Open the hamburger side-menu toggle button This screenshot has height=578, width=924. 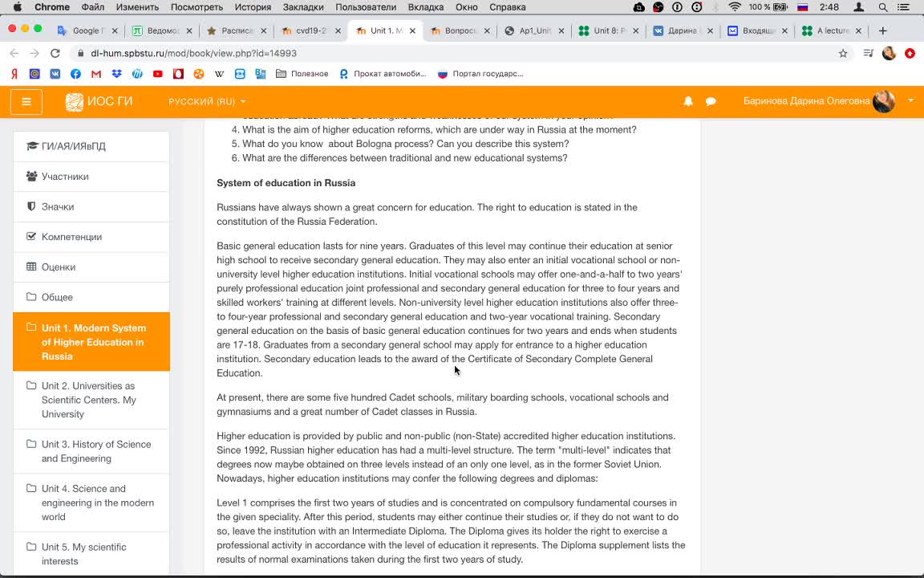point(26,101)
